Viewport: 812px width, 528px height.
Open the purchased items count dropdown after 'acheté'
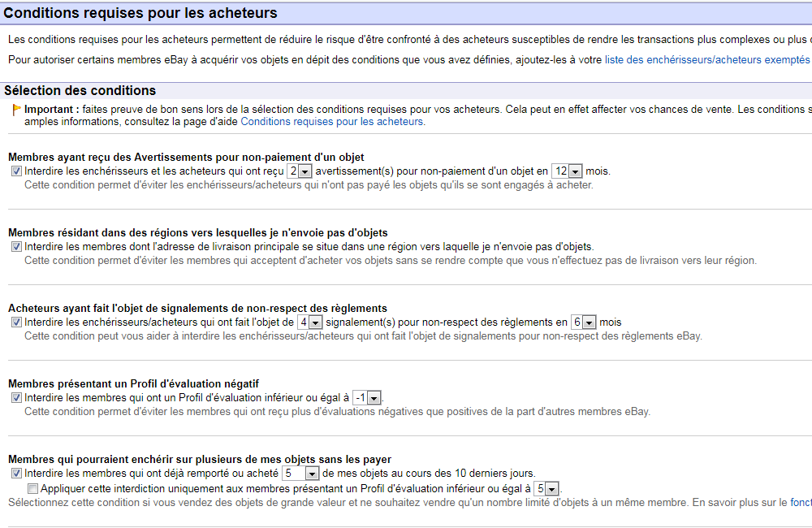click(x=300, y=473)
